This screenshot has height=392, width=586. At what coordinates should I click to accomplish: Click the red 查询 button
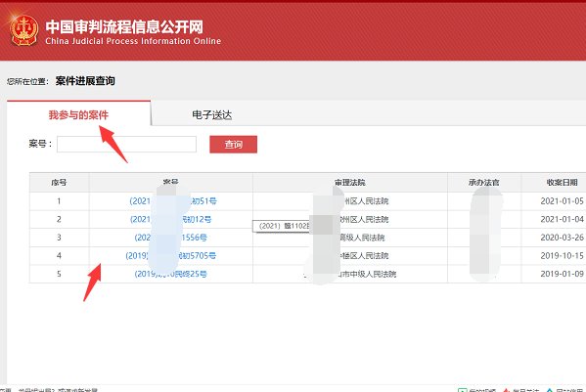pyautogui.click(x=233, y=144)
